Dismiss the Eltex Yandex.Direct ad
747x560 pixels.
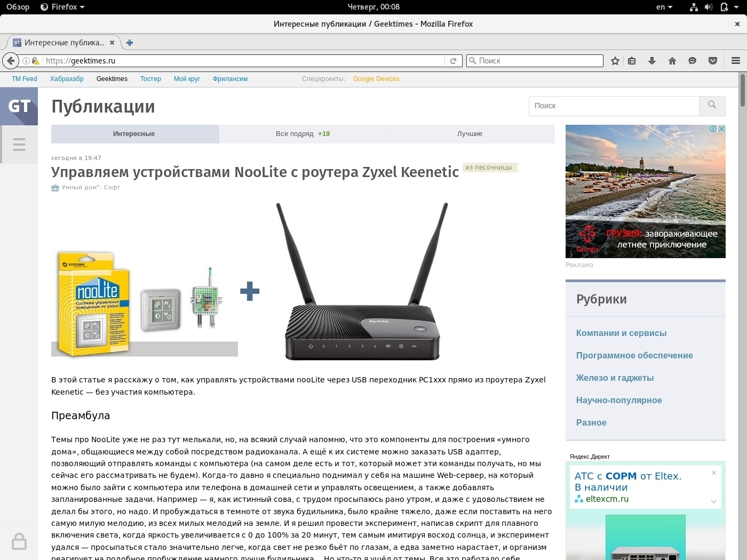point(714,473)
